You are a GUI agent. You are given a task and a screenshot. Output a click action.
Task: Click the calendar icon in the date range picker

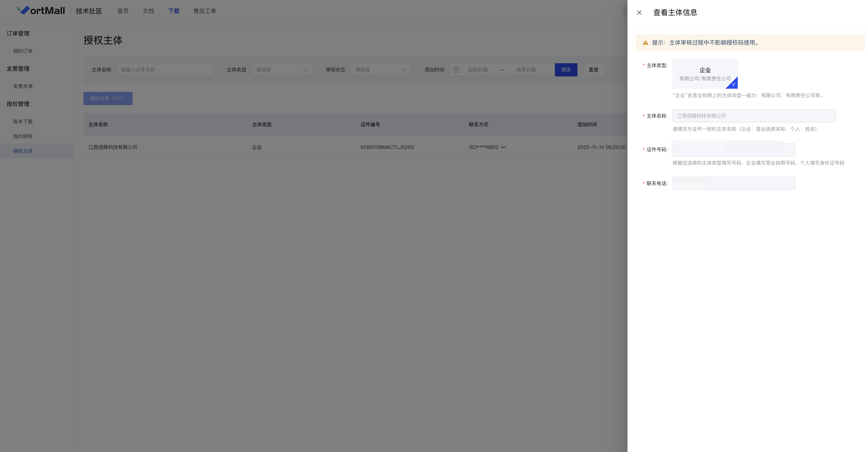(x=456, y=70)
